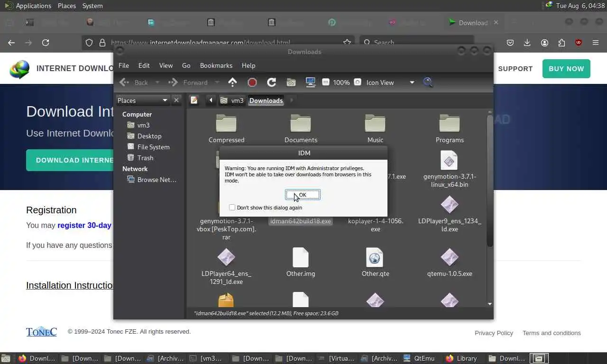Select the Other.qte file
Image resolution: width=607 pixels, height=364 pixels.
tap(375, 263)
